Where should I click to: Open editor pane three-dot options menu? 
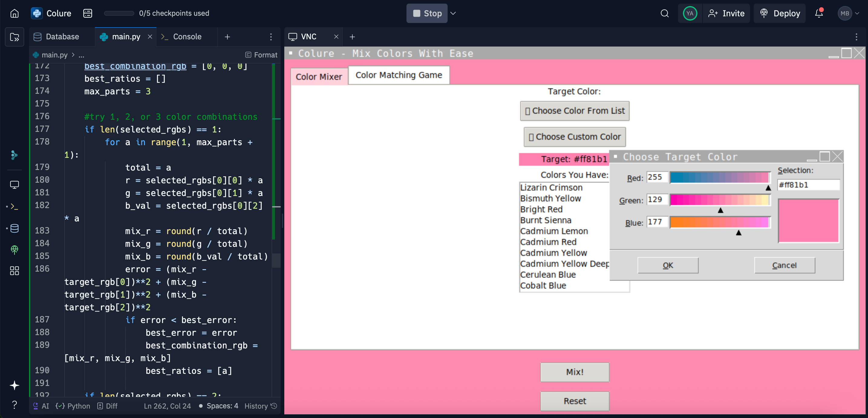[271, 37]
